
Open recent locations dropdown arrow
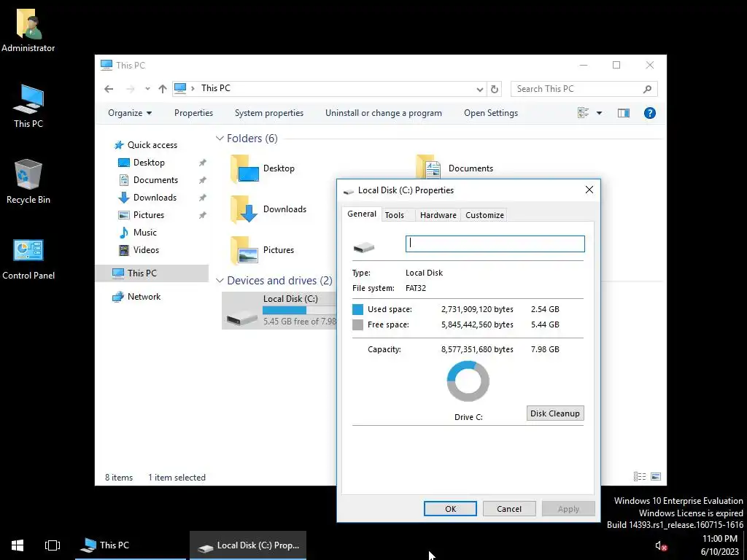coord(147,88)
